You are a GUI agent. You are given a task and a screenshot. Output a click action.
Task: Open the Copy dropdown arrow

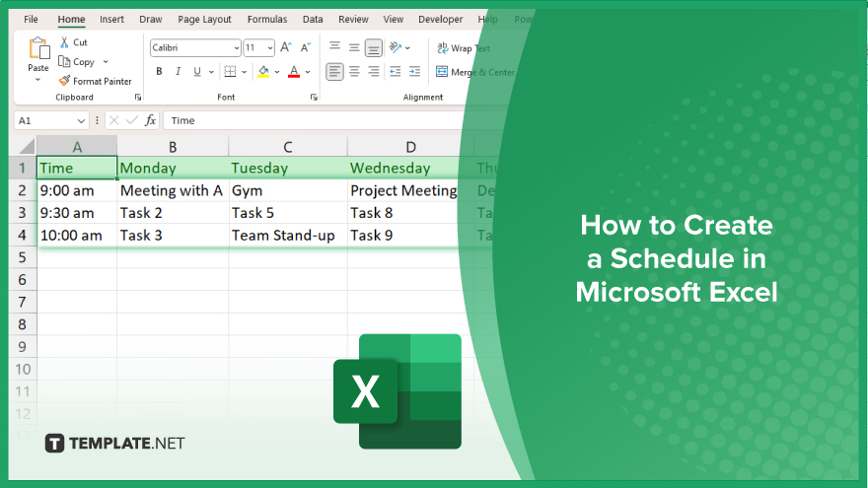[106, 62]
